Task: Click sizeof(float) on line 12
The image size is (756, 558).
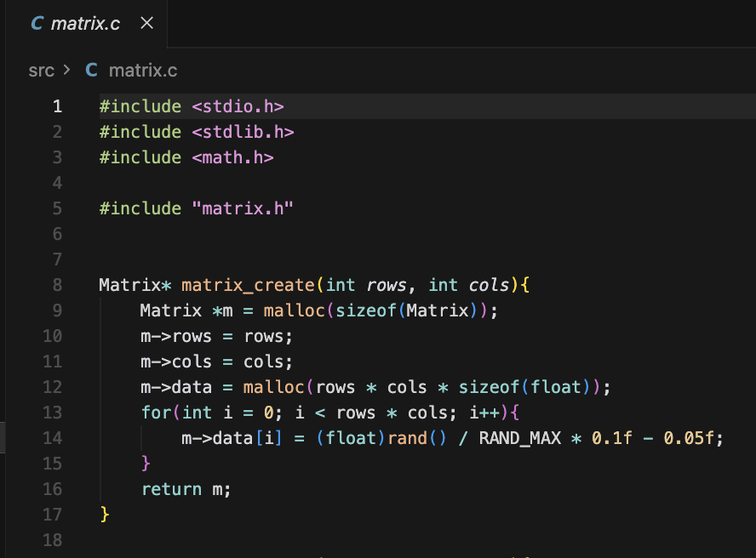Action: click(525, 387)
